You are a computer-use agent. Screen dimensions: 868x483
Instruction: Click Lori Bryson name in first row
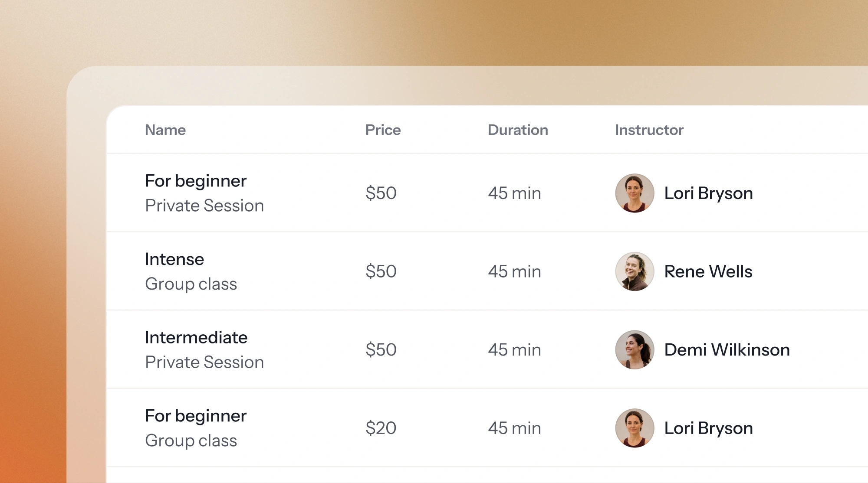(x=708, y=193)
